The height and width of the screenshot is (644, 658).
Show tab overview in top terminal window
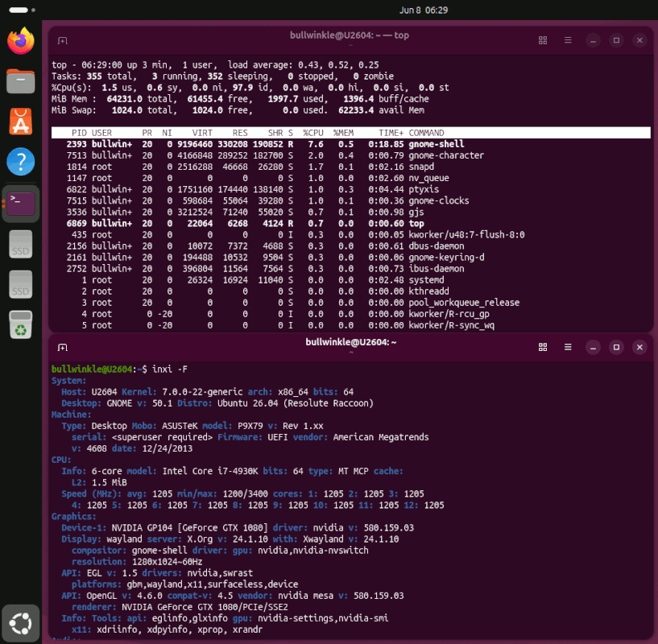click(543, 40)
